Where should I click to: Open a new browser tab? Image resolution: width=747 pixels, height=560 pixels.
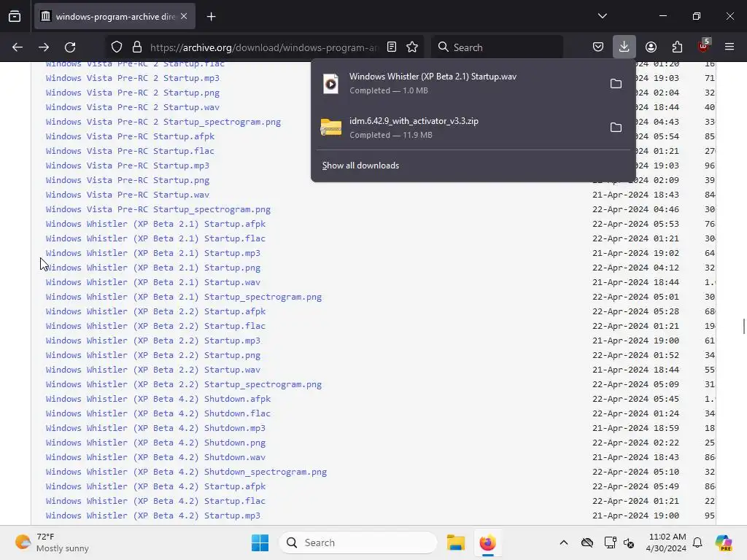click(211, 17)
